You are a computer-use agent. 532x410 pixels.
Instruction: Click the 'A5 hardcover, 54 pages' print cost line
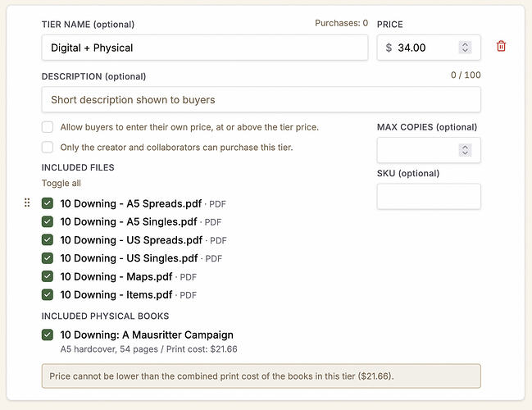148,349
